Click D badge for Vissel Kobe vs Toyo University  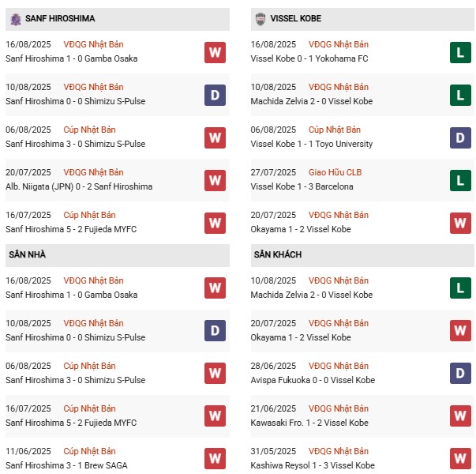[461, 137]
